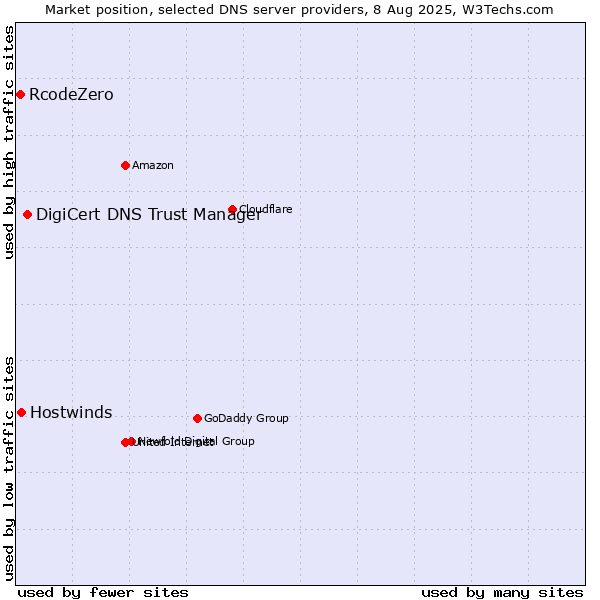Click the 'used by fewer sites' axis label
This screenshot has width=600, height=600.
pyautogui.click(x=103, y=593)
